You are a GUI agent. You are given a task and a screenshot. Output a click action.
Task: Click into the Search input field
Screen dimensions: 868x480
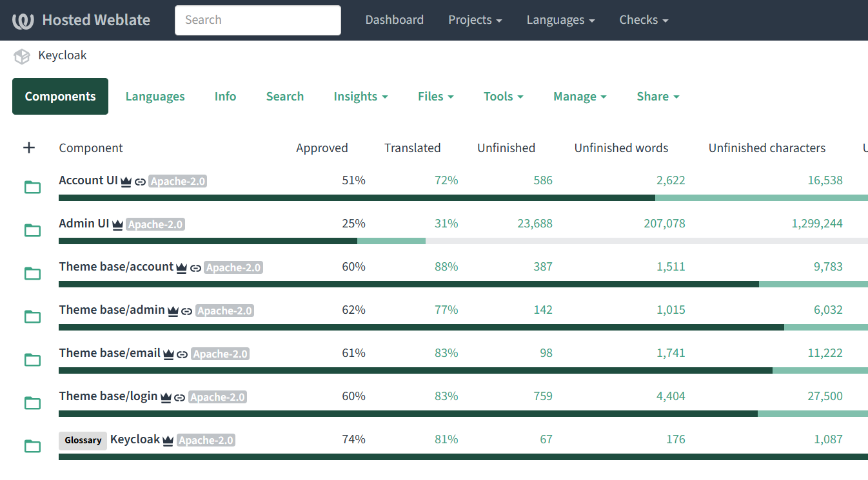pyautogui.click(x=257, y=20)
